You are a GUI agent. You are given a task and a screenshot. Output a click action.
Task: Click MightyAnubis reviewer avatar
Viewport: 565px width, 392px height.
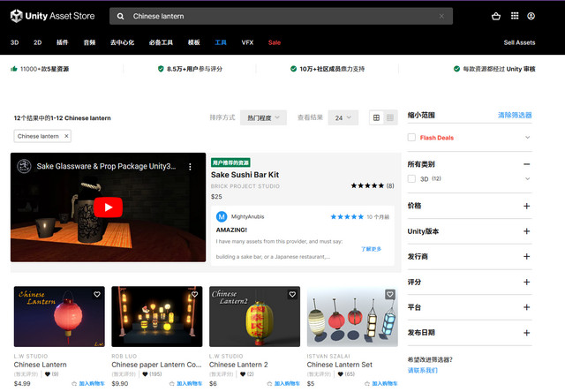222,216
